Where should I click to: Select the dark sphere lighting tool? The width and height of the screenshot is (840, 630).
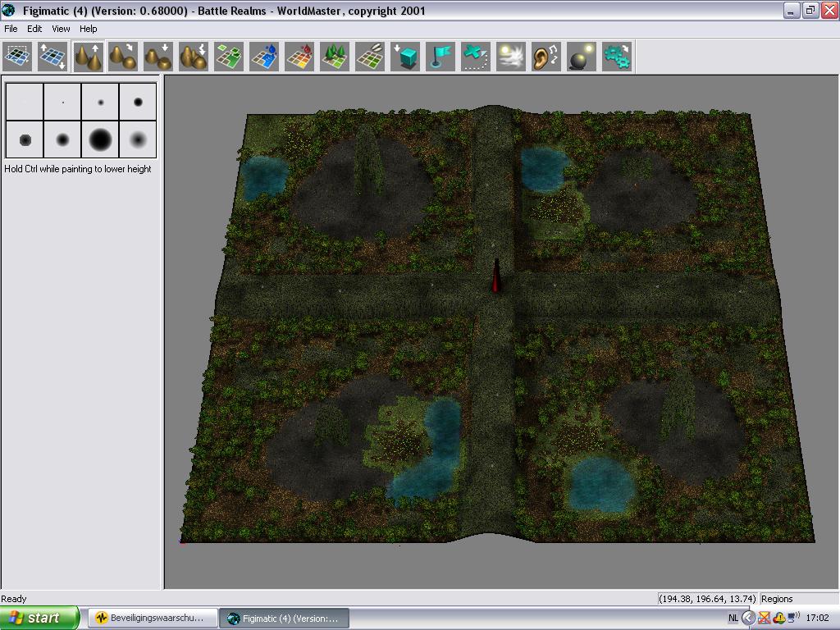click(582, 57)
